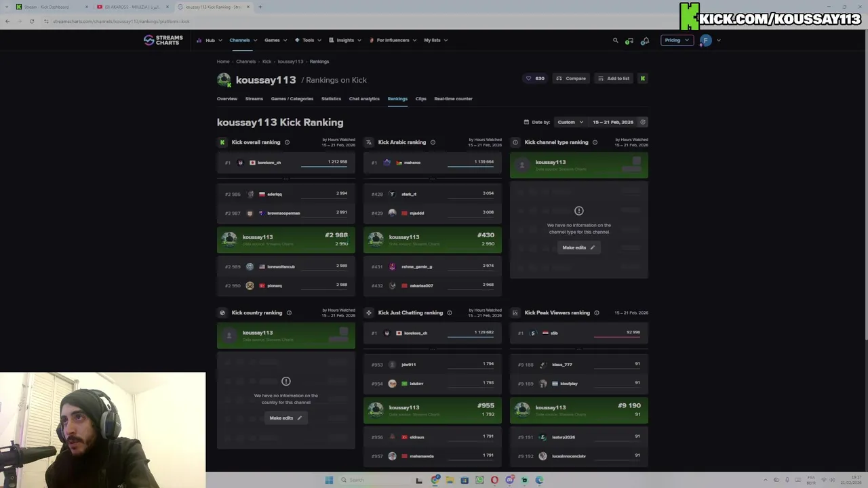Screen dimensions: 868x488
Task: Open WhatsApp from the taskbar
Action: (479, 480)
